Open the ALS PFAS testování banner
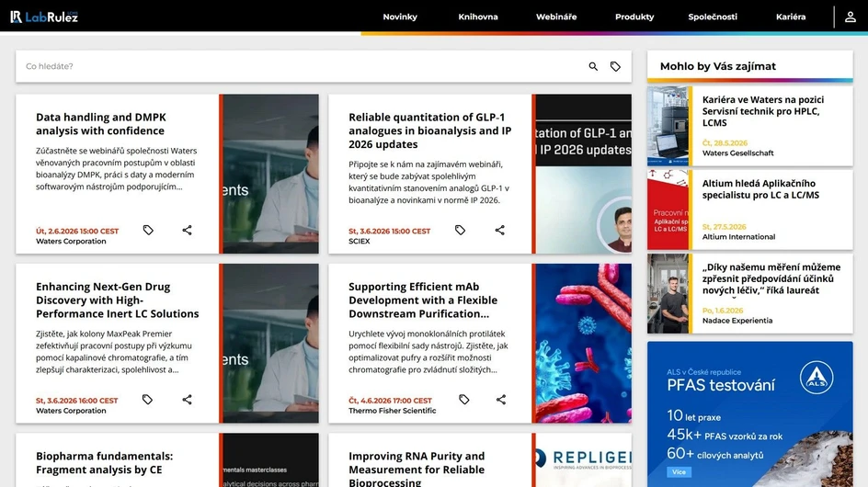Viewport: 868px width, 487px height. click(x=750, y=413)
